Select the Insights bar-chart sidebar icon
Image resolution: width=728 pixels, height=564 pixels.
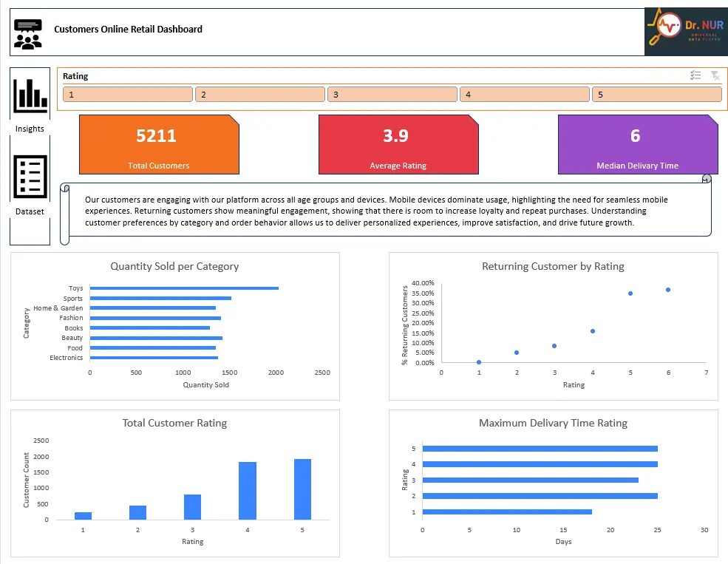[30, 97]
